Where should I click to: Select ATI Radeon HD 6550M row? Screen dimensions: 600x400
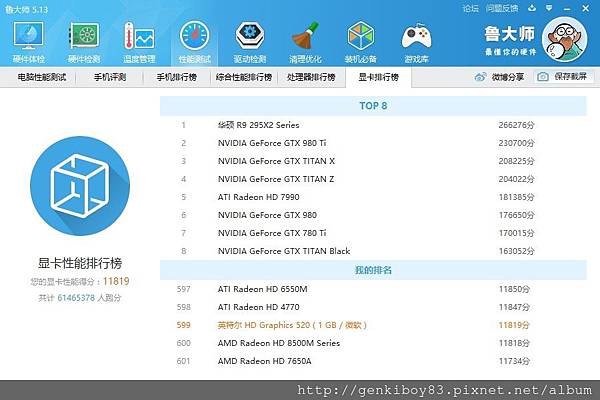point(373,289)
